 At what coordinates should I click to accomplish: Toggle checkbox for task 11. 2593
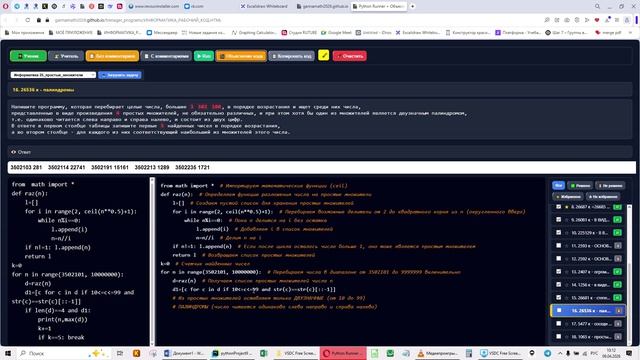point(559,246)
